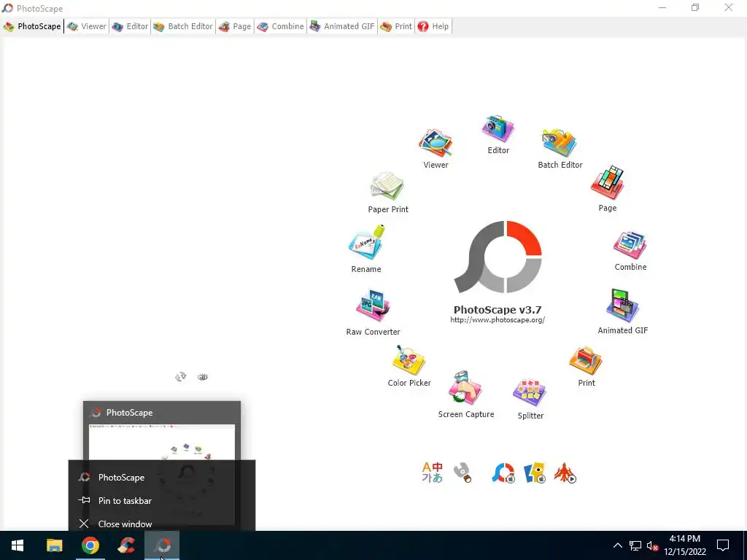Image resolution: width=747 pixels, height=560 pixels.
Task: Open the wrench settings icon
Action: [x=462, y=472]
